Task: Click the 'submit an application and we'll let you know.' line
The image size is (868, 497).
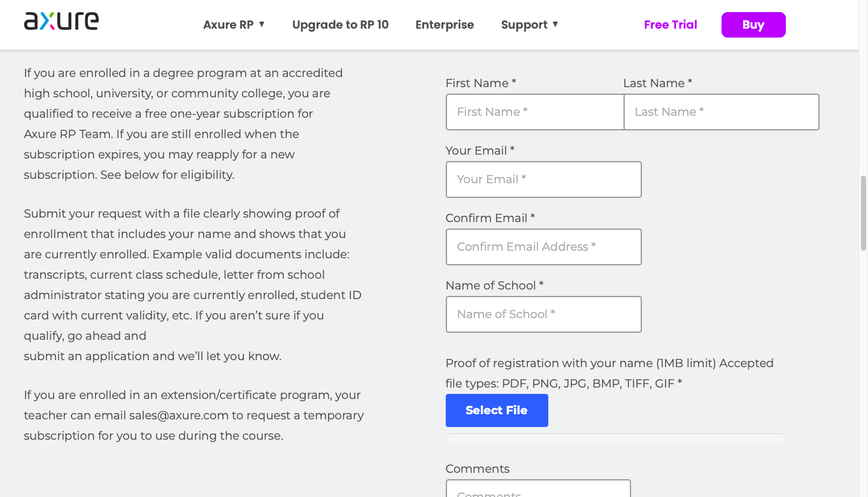Action: pos(153,356)
